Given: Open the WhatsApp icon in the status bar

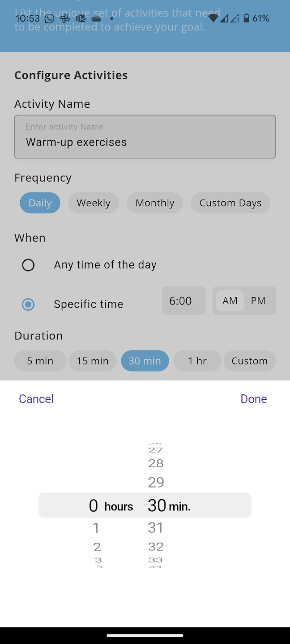Looking at the screenshot, I should (x=49, y=19).
